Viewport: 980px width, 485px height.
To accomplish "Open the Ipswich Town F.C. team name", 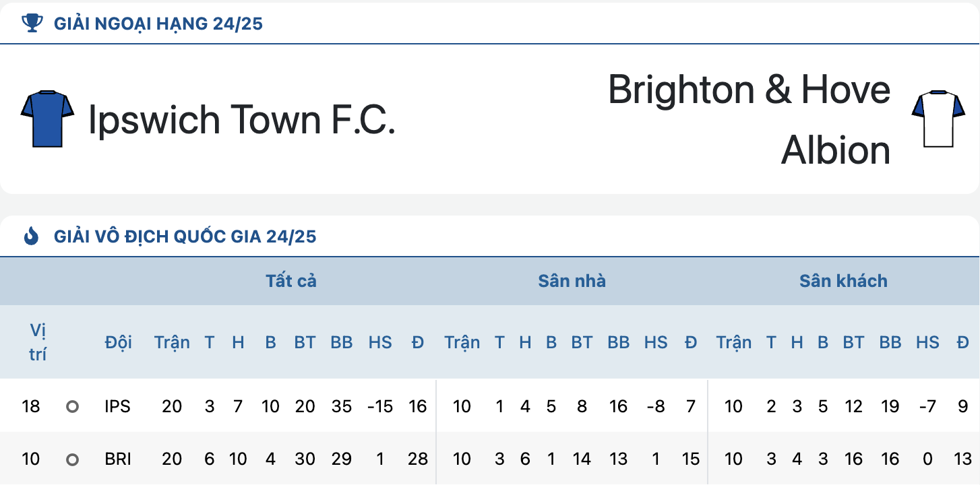I will coord(241,119).
